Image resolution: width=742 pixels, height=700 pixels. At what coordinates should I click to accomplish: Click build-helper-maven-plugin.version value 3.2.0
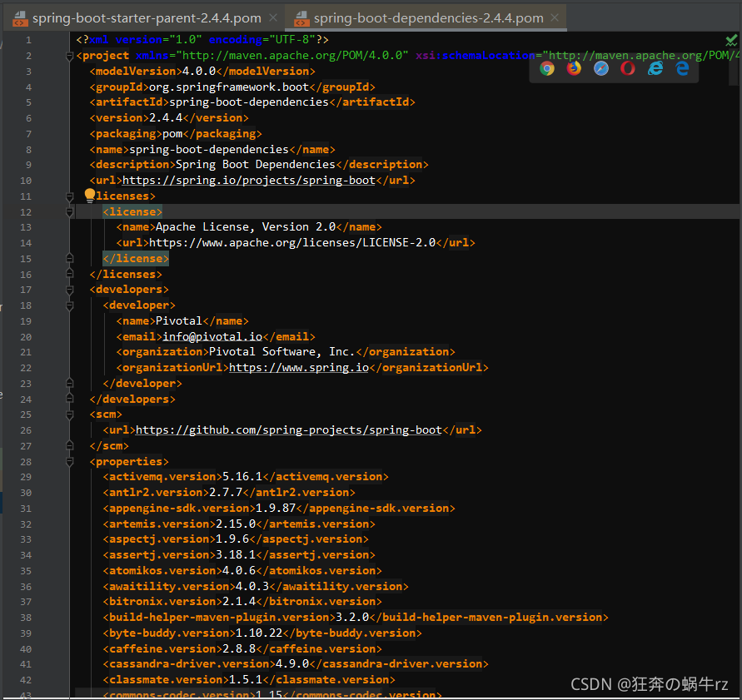[352, 618]
